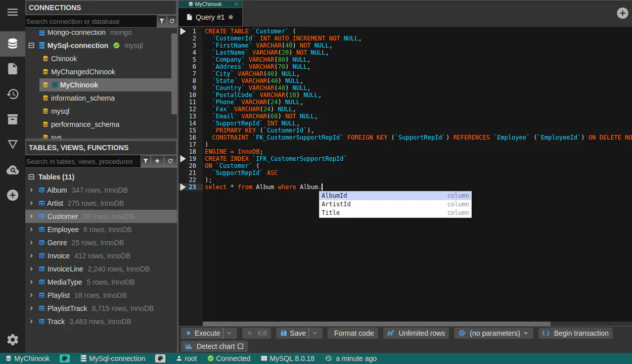Open settings gear in sidebar
The image size is (632, 364).
13,340
